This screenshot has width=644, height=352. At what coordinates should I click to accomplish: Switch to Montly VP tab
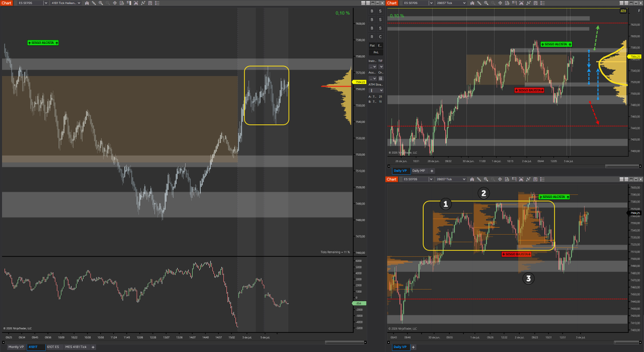coord(16,347)
